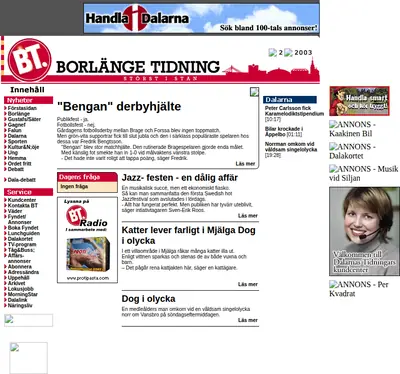The image size is (400, 374).
Task: Click ANNONS - Musik vid Siljan ad
Action: coord(364,173)
